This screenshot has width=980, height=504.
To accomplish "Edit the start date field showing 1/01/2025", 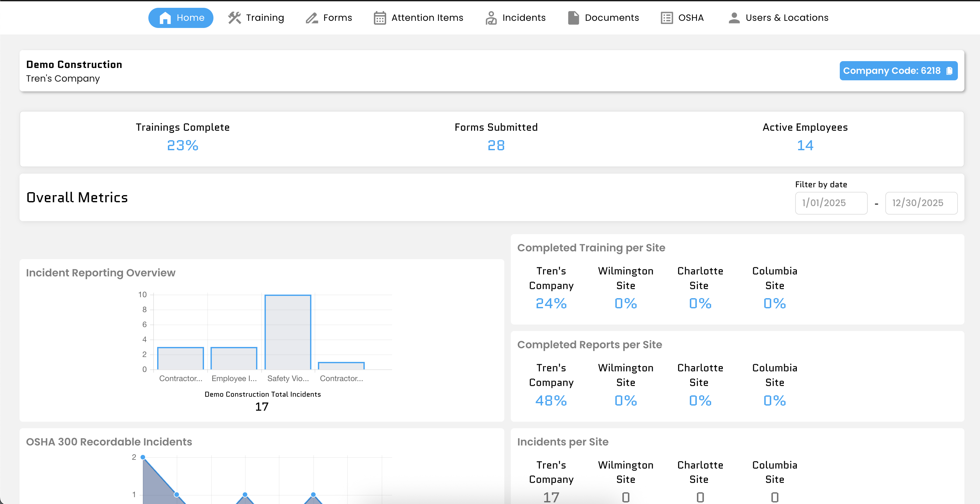I will pos(831,203).
